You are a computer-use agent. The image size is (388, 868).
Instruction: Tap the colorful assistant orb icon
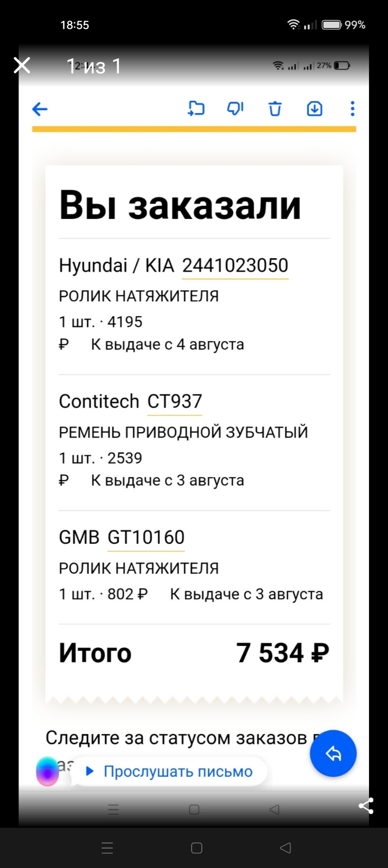[47, 771]
